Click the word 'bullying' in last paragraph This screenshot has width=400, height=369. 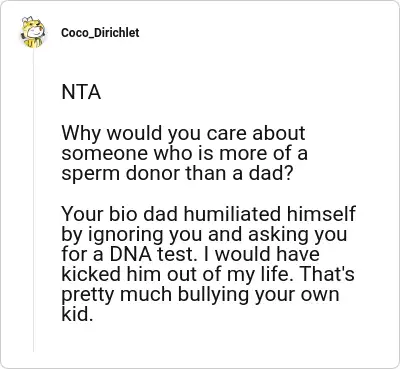(x=213, y=296)
